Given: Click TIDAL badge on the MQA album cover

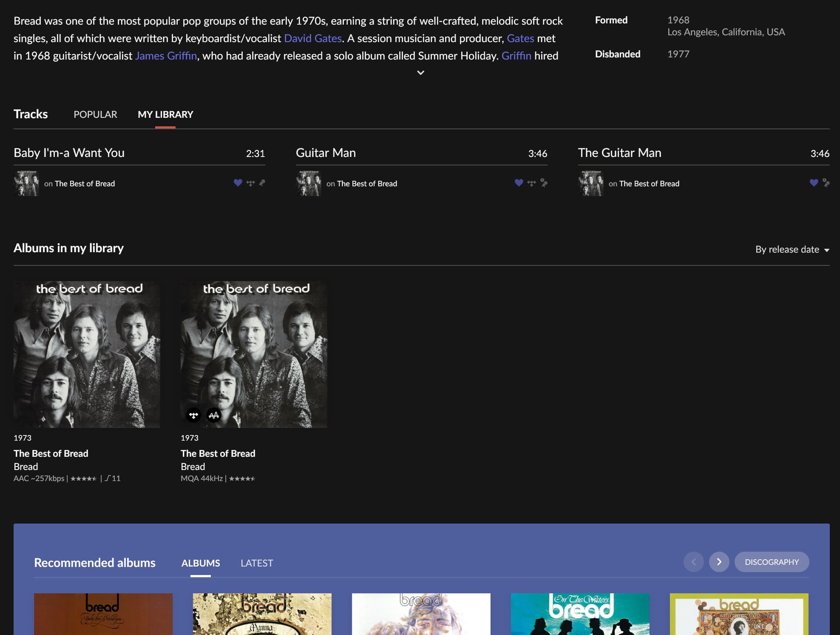Looking at the screenshot, I should point(193,415).
